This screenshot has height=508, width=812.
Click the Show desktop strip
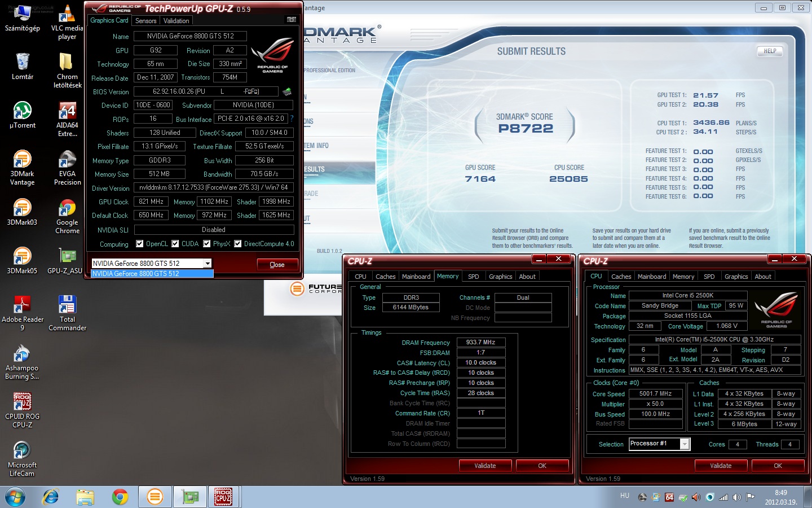point(807,497)
